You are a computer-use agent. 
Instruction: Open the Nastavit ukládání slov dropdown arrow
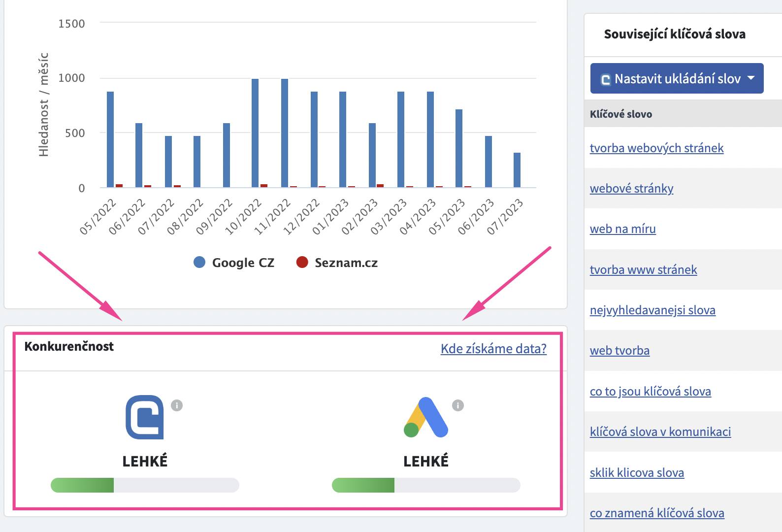tap(751, 78)
